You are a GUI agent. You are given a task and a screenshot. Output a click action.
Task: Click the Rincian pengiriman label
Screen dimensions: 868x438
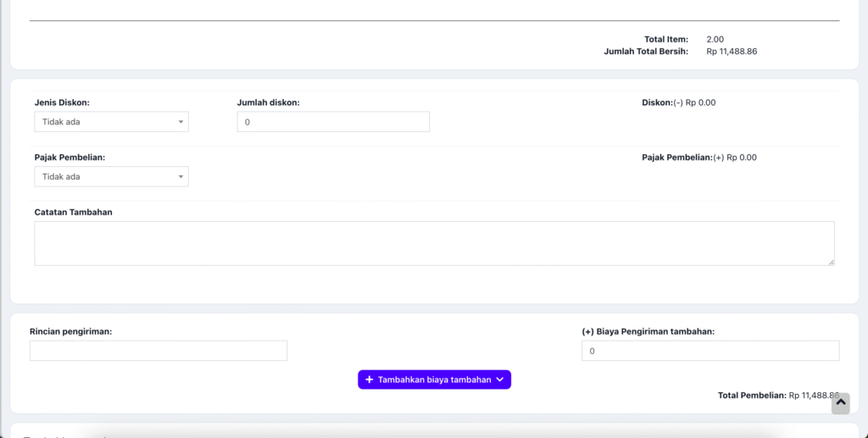pyautogui.click(x=71, y=331)
